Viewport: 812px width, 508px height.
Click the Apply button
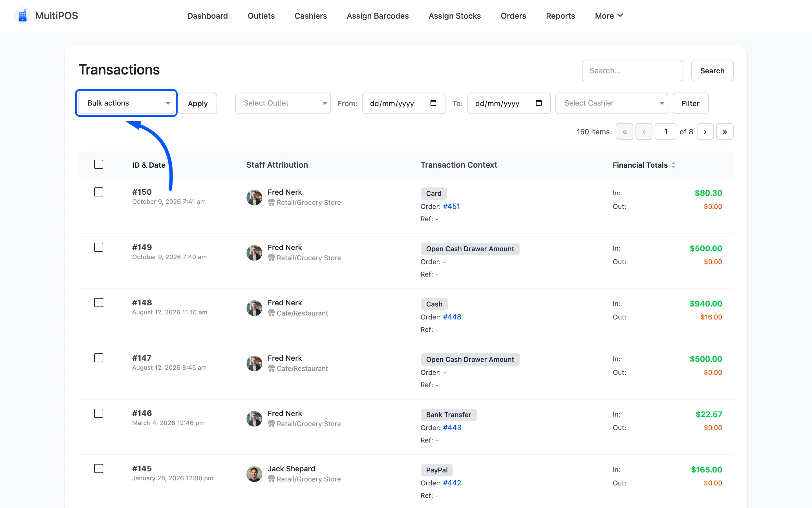[x=198, y=103]
